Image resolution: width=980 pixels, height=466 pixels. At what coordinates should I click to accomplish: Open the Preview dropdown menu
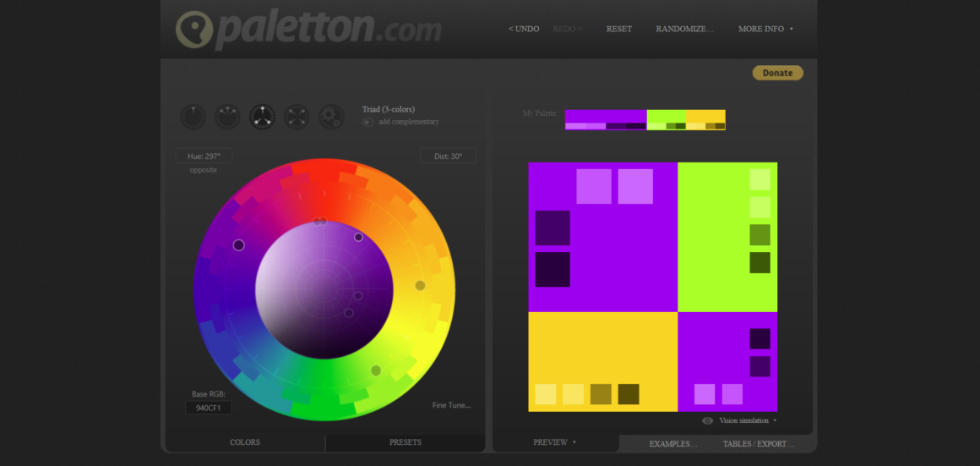click(555, 442)
